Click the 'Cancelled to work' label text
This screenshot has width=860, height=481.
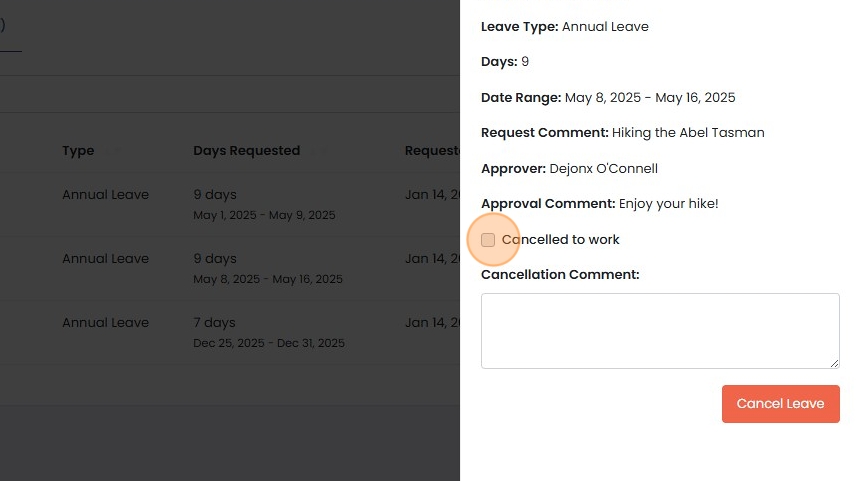click(x=560, y=240)
